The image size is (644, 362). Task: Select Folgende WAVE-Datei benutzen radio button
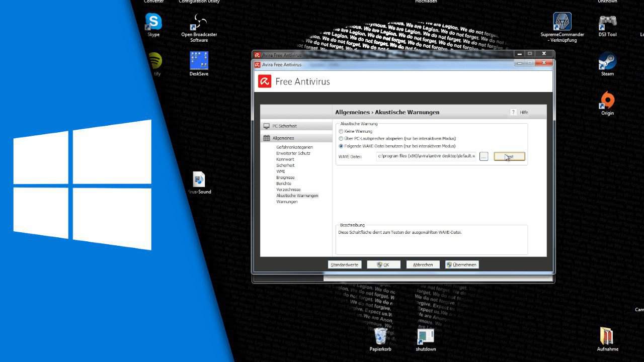341,146
